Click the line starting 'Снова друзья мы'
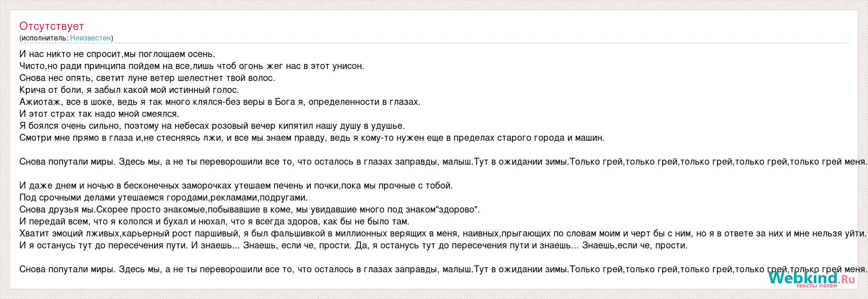This screenshot has width=868, height=299. (x=250, y=210)
